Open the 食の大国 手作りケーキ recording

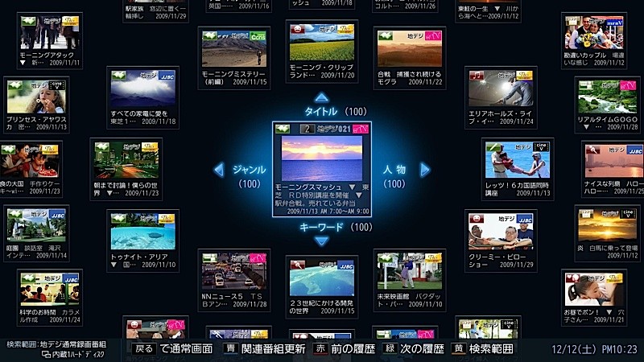pos(31,169)
